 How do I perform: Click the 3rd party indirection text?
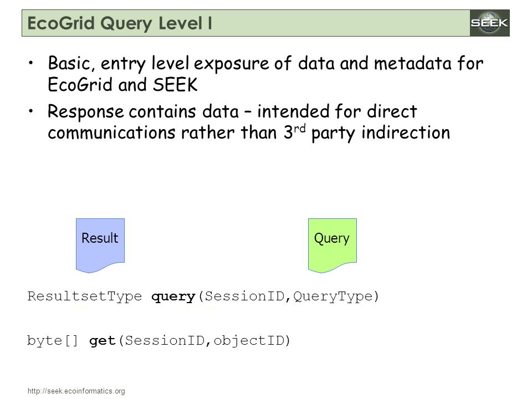point(367,132)
